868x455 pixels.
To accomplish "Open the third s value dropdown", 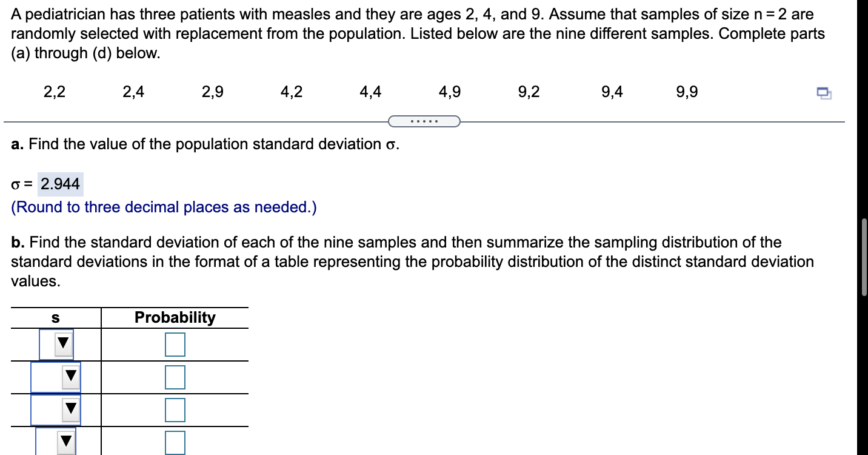I will pyautogui.click(x=70, y=409).
